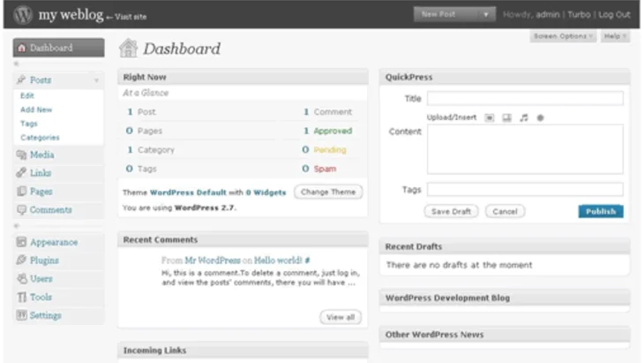Click the Users icon in sidebar
The height and width of the screenshot is (363, 644).
click(21, 279)
